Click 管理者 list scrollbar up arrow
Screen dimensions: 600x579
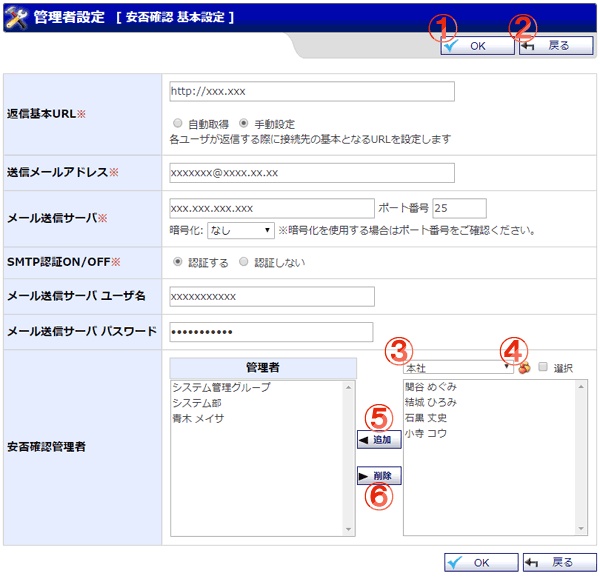pyautogui.click(x=349, y=388)
